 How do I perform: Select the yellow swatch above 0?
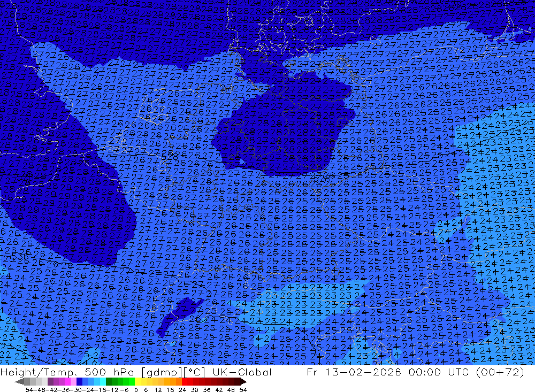click(x=138, y=381)
